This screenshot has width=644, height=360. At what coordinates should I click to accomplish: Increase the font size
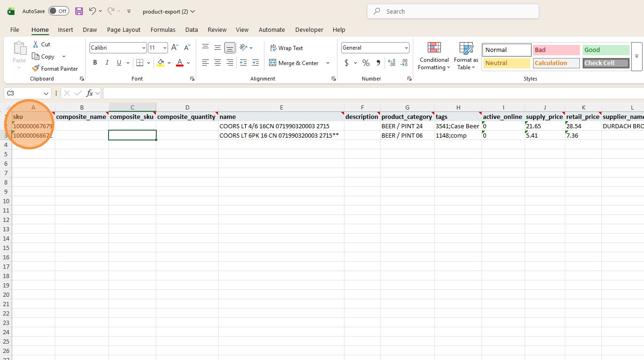pos(175,48)
